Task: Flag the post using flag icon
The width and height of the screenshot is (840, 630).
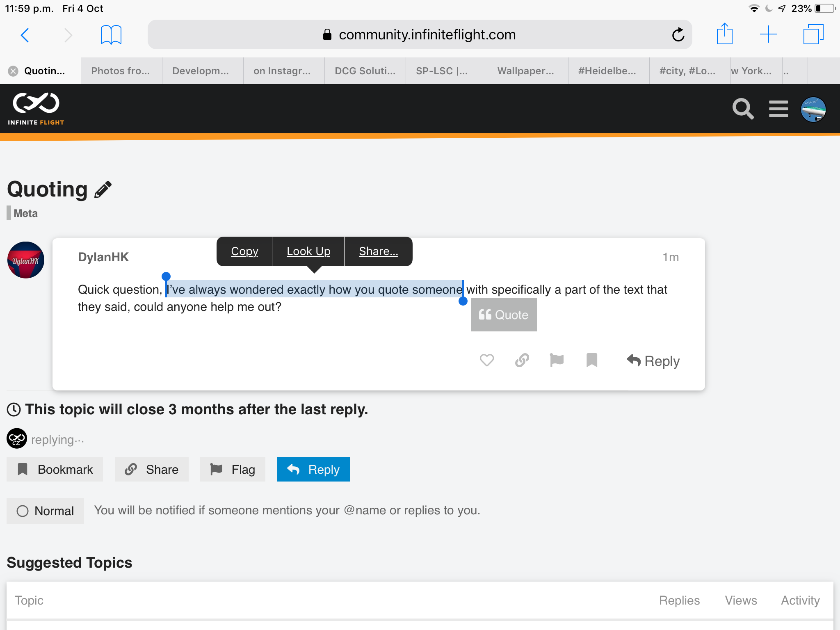Action: point(557,361)
